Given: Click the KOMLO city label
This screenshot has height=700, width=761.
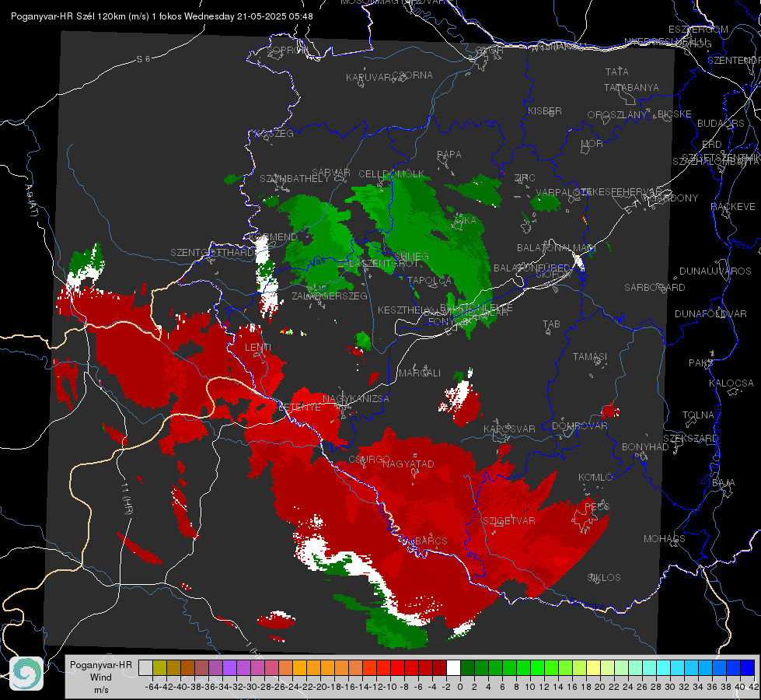Looking at the screenshot, I should pos(595,478).
